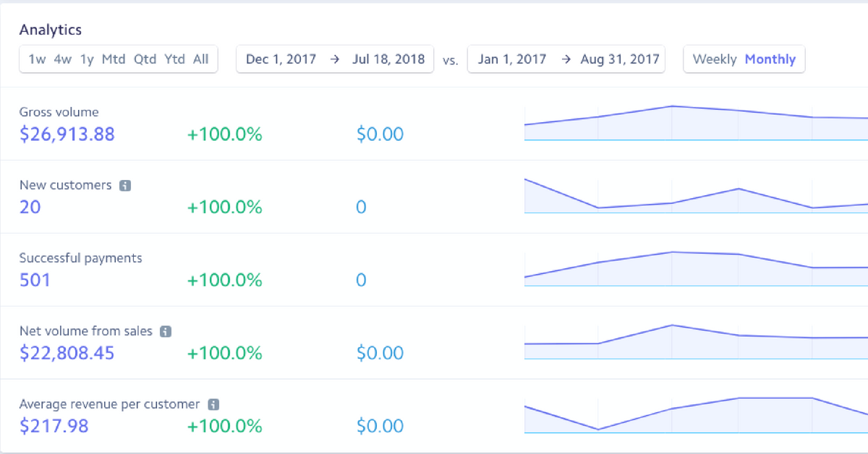Click the Aug 31, 2017 comparison end date
868x454 pixels.
pyautogui.click(x=620, y=59)
